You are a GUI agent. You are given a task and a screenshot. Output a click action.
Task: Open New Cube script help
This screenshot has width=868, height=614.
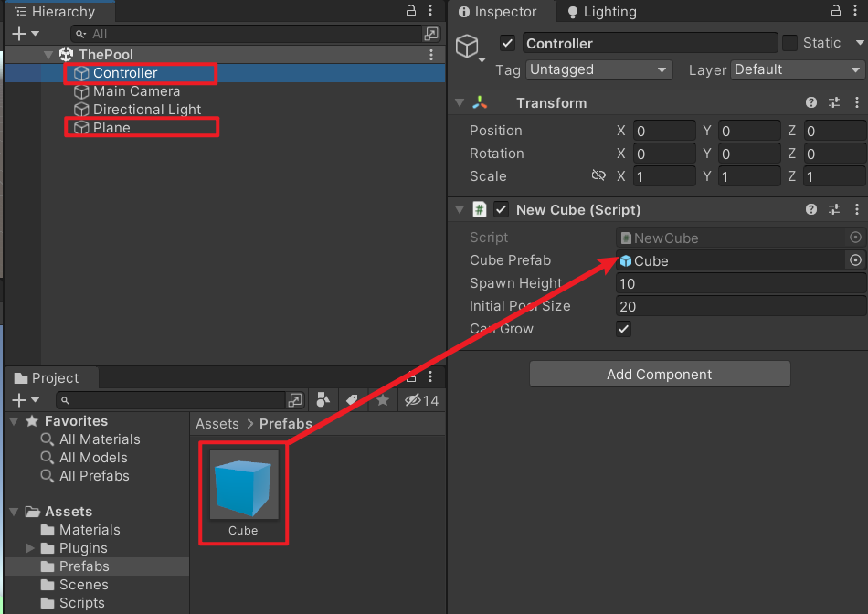click(811, 209)
